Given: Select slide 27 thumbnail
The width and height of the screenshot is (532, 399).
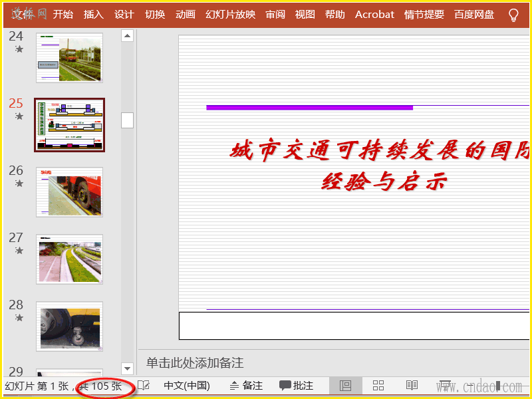Looking at the screenshot, I should pos(70,259).
